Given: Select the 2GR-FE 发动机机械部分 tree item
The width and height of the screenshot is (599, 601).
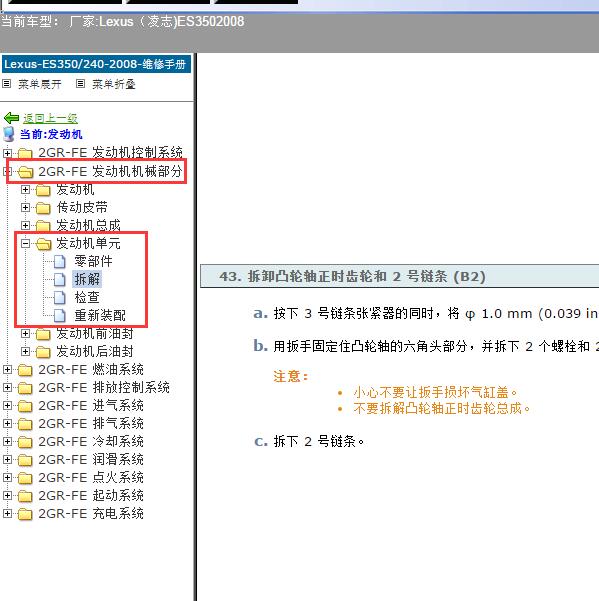Looking at the screenshot, I should [110, 171].
